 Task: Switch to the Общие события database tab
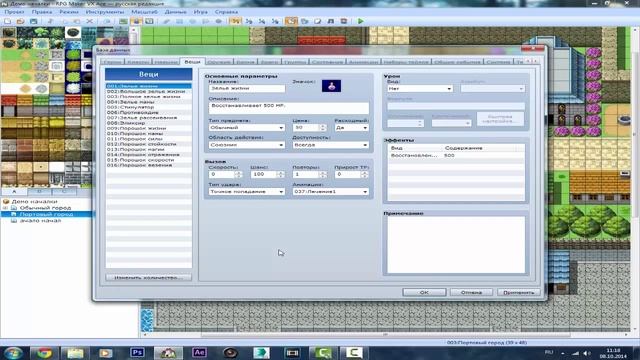pyautogui.click(x=458, y=62)
